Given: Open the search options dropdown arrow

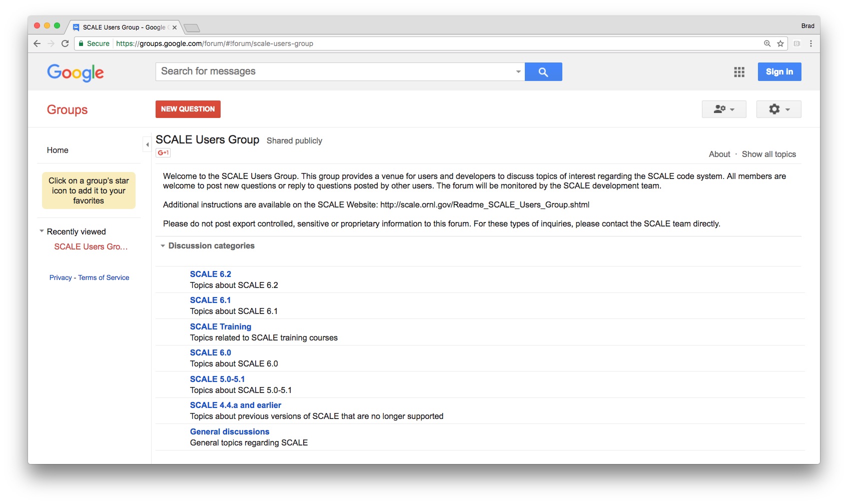Looking at the screenshot, I should (518, 71).
